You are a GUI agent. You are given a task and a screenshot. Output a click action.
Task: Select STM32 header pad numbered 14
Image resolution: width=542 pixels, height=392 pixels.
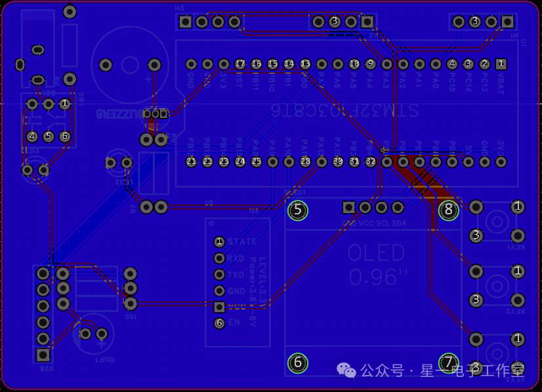point(289,64)
